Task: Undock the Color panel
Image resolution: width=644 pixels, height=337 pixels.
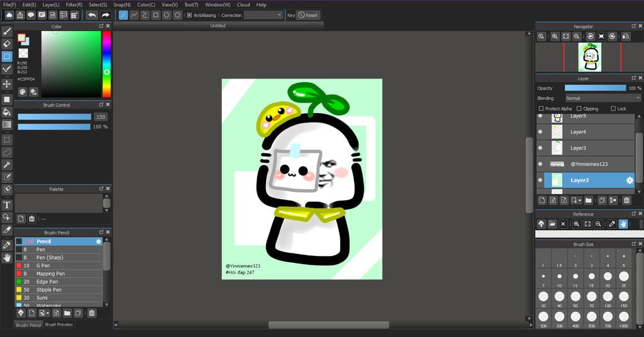Action: coord(101,26)
